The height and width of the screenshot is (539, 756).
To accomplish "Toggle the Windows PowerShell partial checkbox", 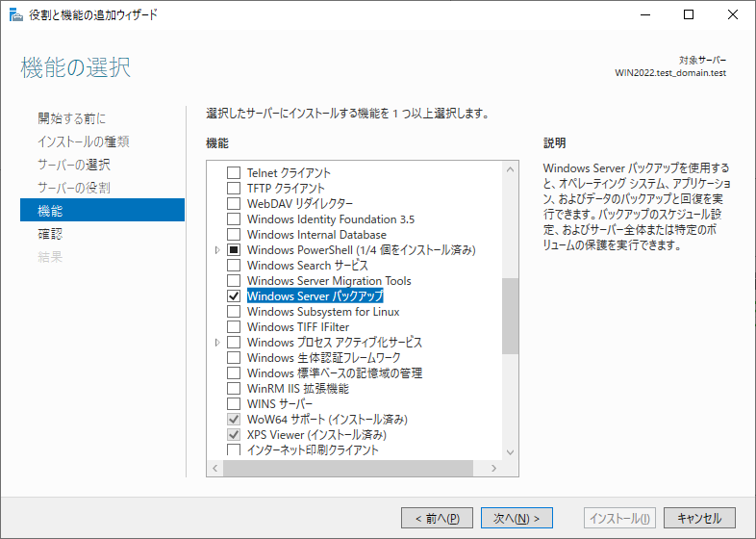I will (234, 250).
